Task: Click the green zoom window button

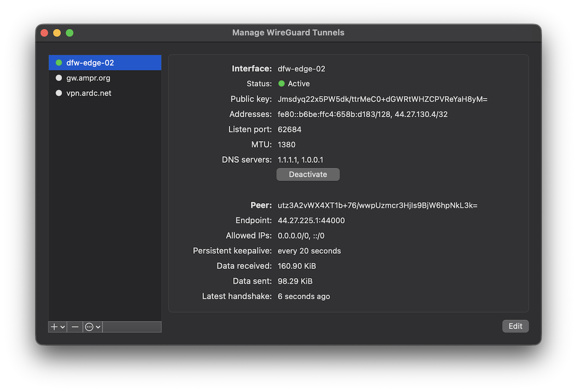Action: pos(70,33)
